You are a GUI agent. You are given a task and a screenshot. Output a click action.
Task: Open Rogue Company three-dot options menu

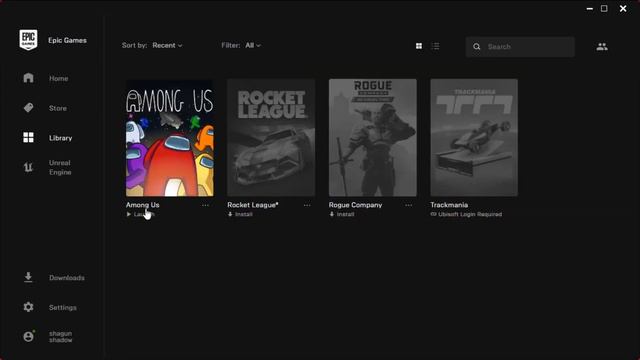[x=409, y=205]
